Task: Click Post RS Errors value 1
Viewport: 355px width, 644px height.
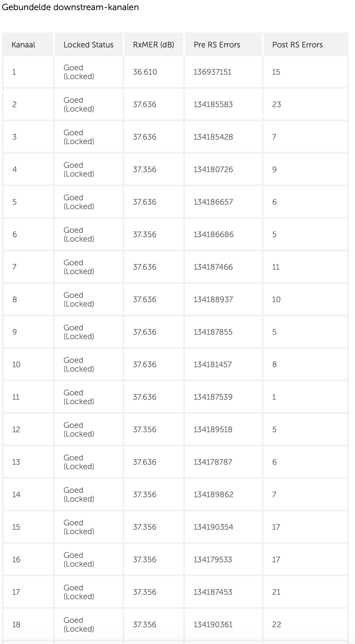Action: pos(274,397)
